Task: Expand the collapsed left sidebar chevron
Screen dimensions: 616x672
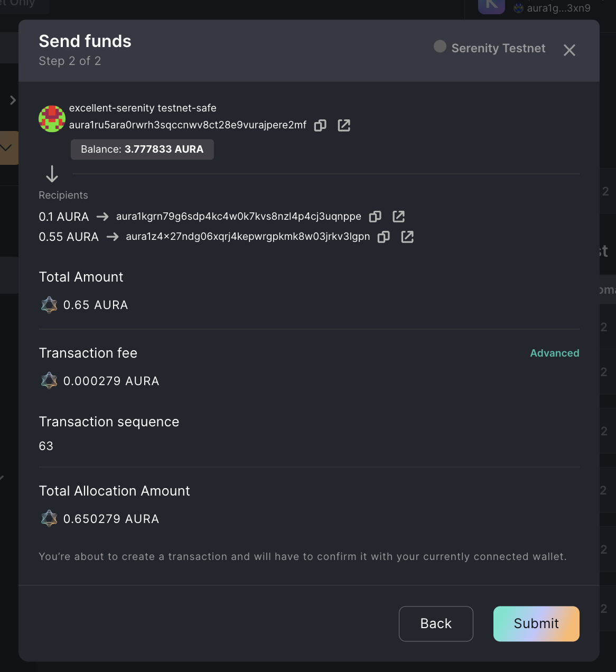Action: (13, 100)
